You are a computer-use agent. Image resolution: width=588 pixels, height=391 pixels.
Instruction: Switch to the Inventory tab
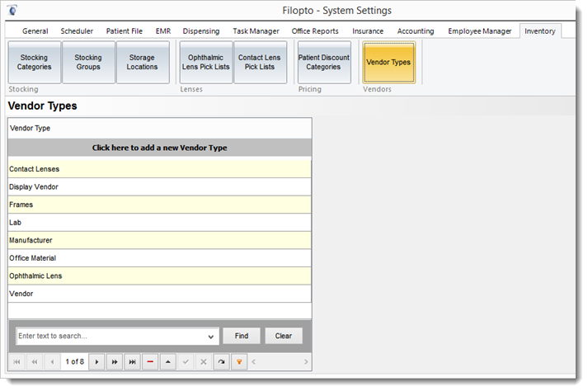[540, 31]
